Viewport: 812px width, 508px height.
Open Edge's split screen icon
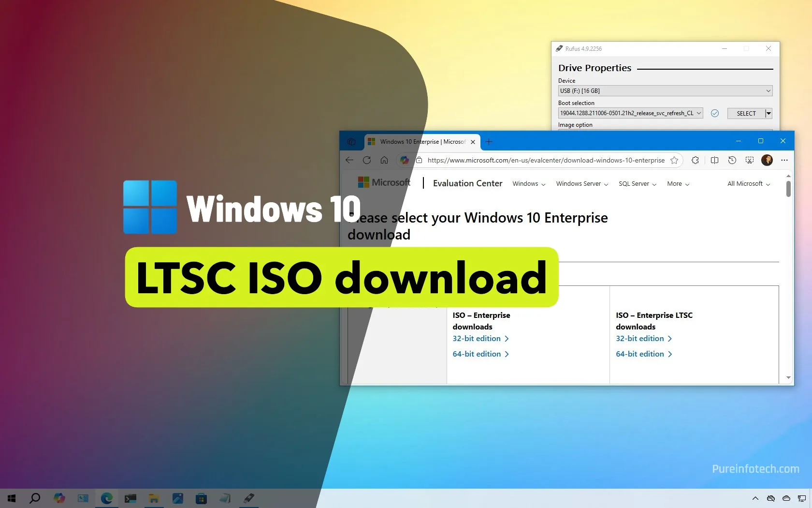click(x=715, y=160)
